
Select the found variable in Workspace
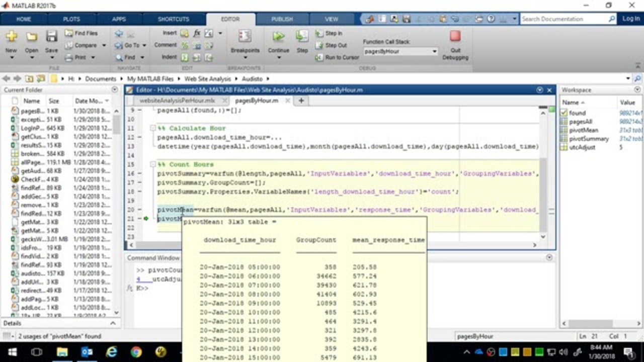coord(577,113)
